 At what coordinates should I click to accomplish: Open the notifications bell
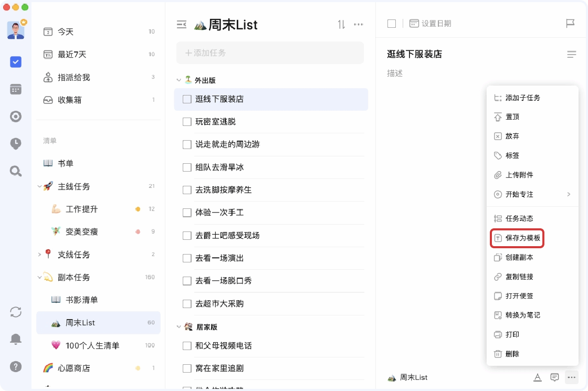coord(15,339)
